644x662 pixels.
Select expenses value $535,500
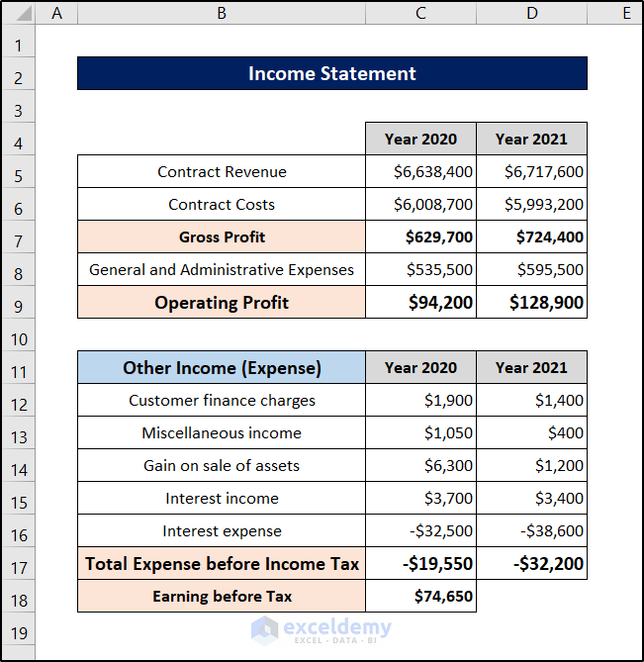[420, 270]
